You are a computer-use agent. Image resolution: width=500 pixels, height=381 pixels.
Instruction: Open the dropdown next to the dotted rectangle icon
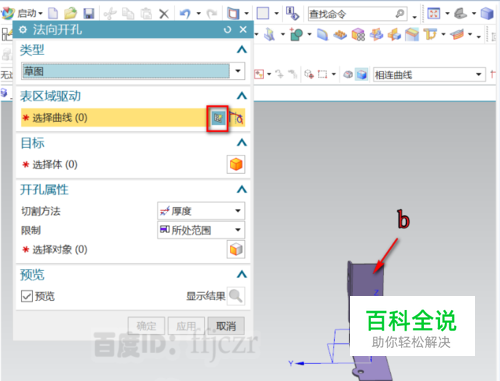[334, 74]
